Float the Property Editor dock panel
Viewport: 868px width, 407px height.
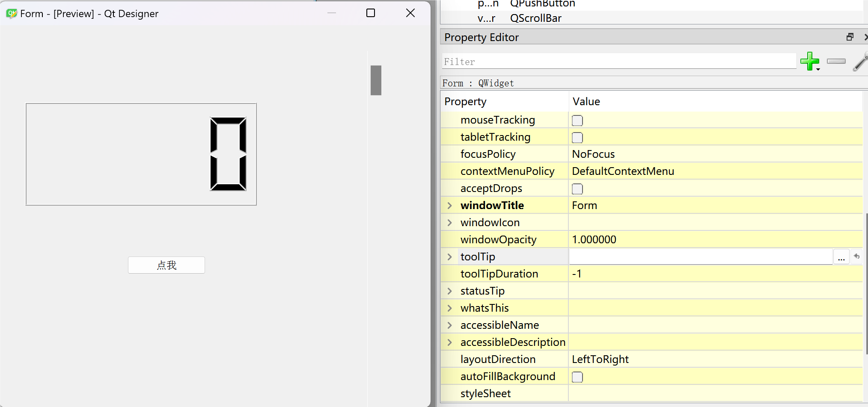[x=850, y=37]
